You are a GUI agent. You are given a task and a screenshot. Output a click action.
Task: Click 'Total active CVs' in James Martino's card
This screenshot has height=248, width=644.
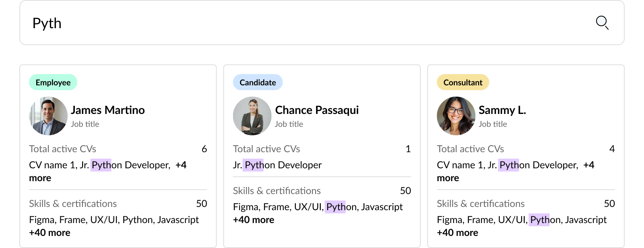point(62,149)
